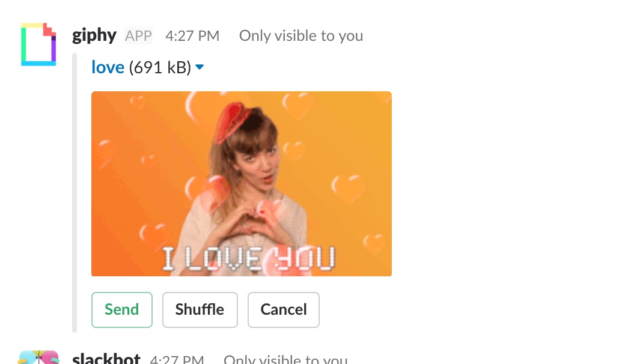Viewport: 619px width, 364px height.
Task: Cancel the giphy gif preview
Action: click(283, 309)
